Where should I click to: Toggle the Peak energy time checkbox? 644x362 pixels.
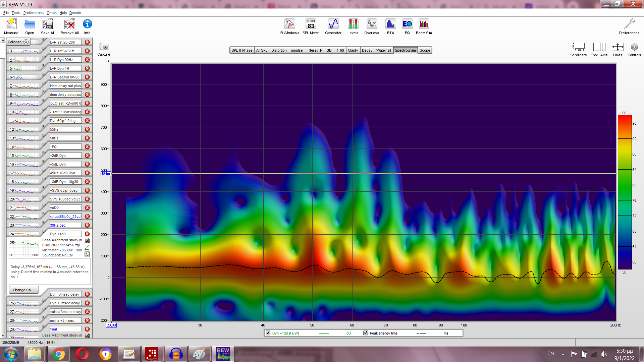366,333
